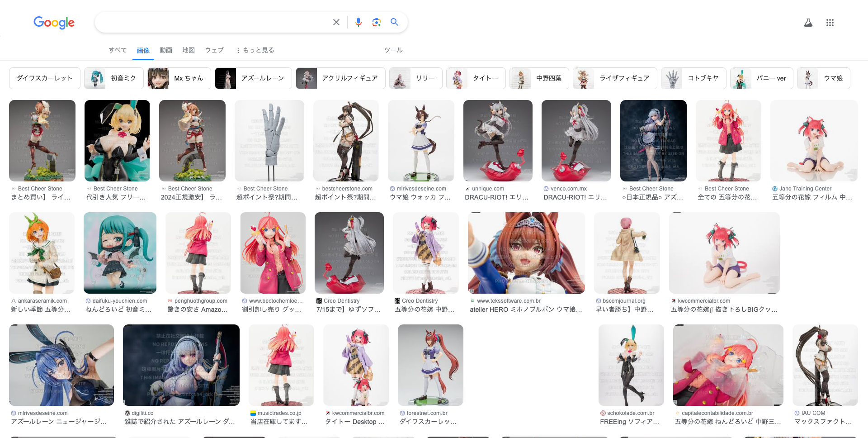The height and width of the screenshot is (438, 868).
Task: Open the ねんどろいど 初音ミ… thumbnail
Action: 120,253
